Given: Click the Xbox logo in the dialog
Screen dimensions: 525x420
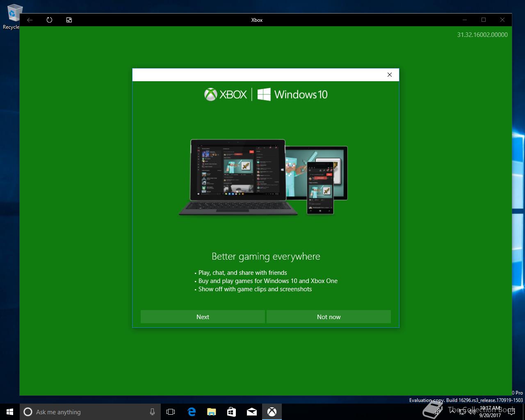Looking at the screenshot, I should [226, 94].
